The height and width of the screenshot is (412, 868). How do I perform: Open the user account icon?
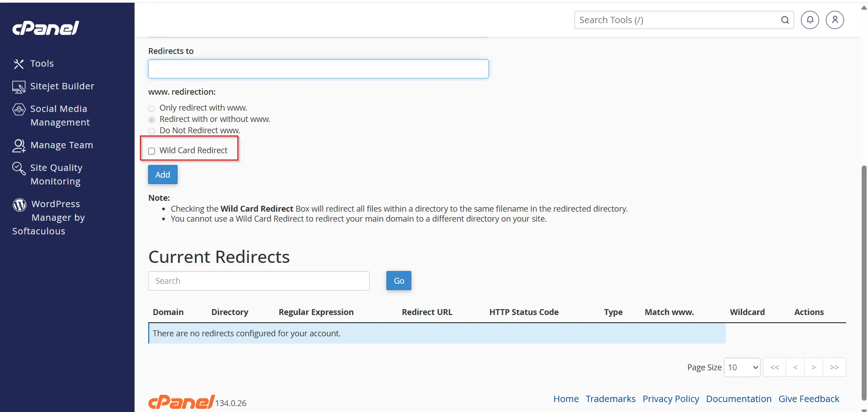[834, 20]
